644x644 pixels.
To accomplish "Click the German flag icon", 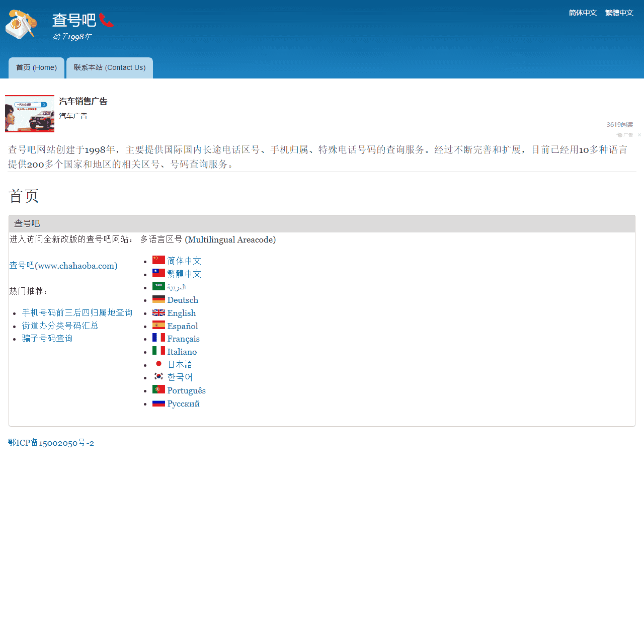I will [158, 299].
